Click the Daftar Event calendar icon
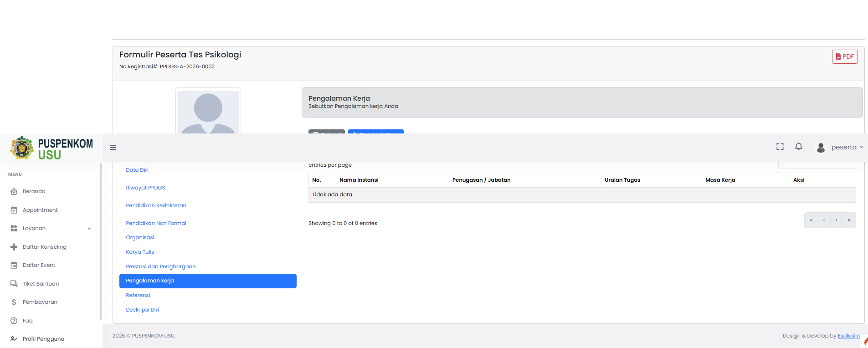Screen dimensions: 868x348 (x=14, y=265)
